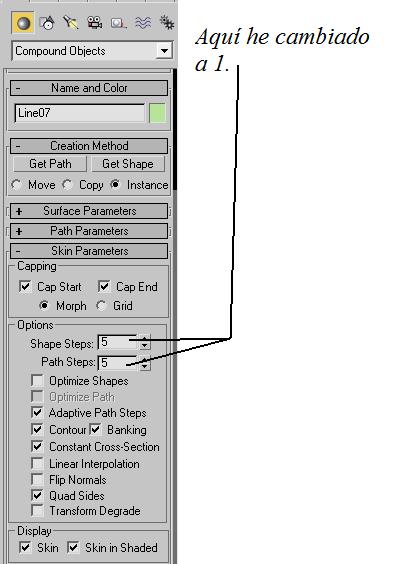Click the Get Path button
The height and width of the screenshot is (564, 393).
pos(50,164)
